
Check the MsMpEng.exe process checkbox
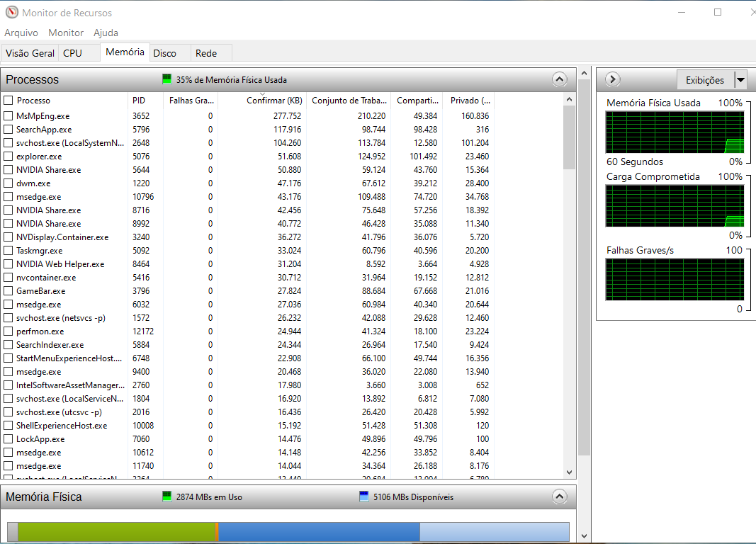click(x=9, y=115)
